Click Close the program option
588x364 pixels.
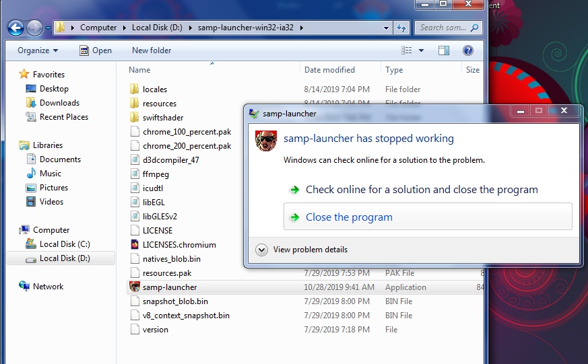[x=428, y=217]
